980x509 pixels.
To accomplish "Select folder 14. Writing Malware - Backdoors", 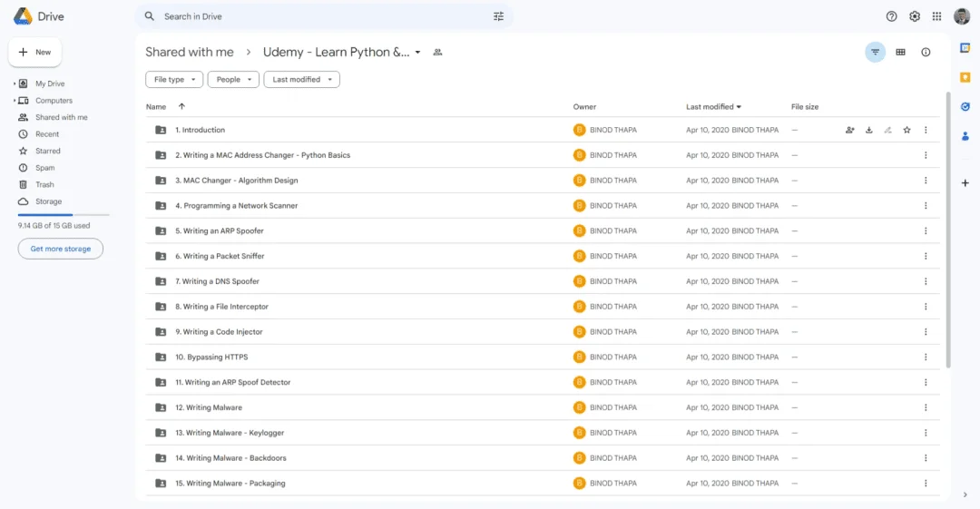I will click(543, 457).
